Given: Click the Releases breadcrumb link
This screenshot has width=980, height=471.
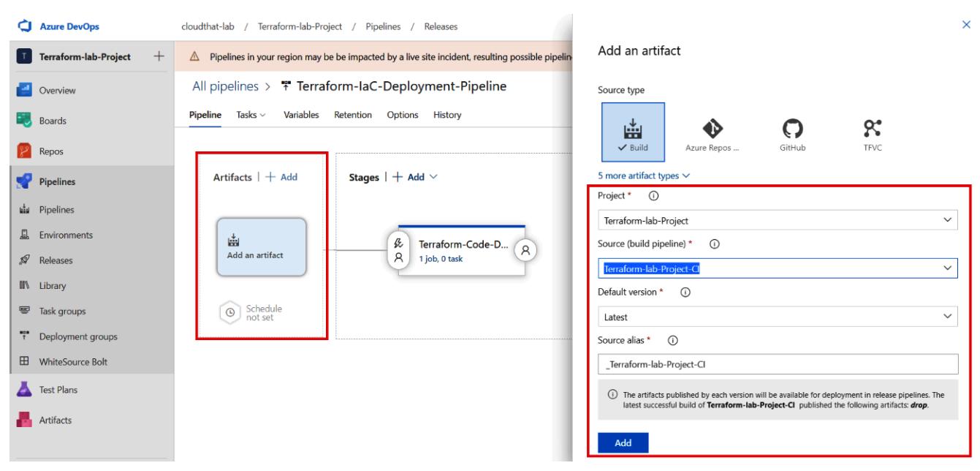Looking at the screenshot, I should (441, 27).
